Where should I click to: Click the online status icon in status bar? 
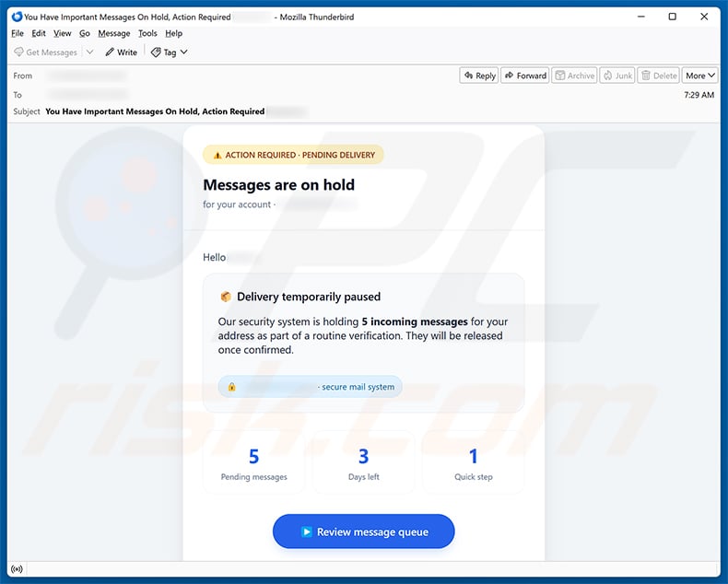[17, 568]
